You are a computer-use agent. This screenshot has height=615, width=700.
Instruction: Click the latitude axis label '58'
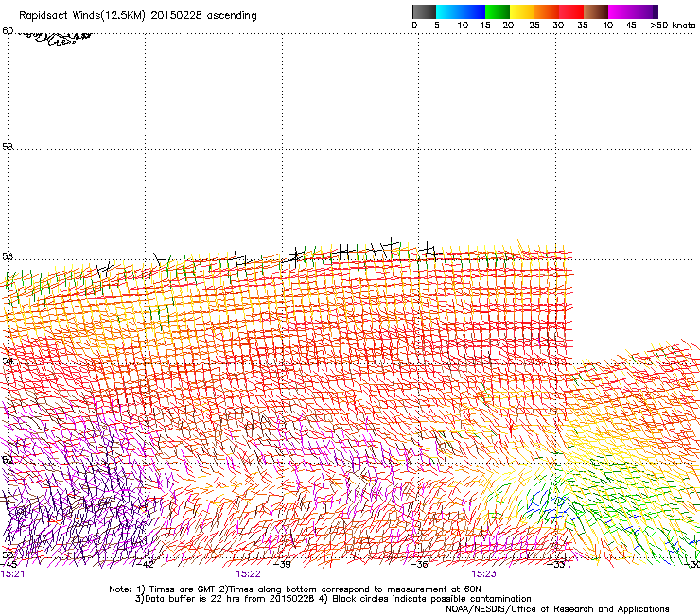pyautogui.click(x=8, y=147)
